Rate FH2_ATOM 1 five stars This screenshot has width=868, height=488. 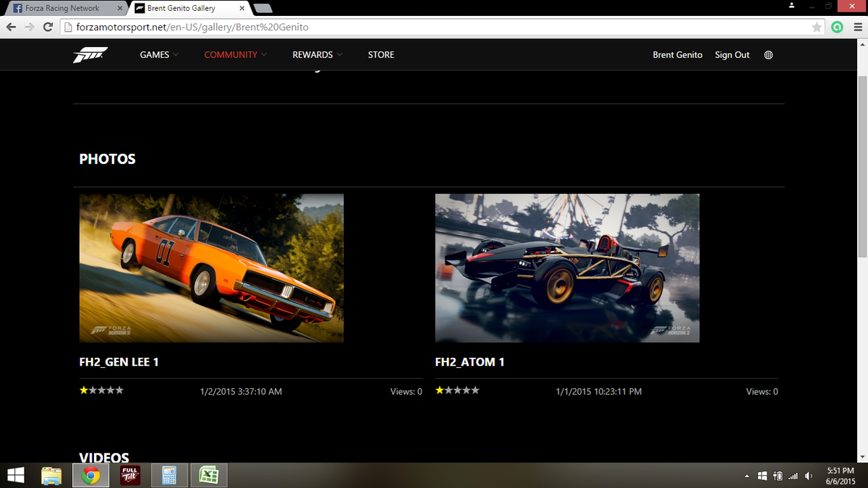475,390
